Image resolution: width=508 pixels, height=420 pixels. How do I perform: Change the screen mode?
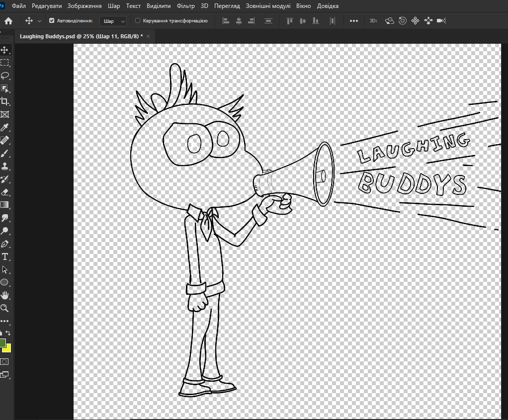4,375
